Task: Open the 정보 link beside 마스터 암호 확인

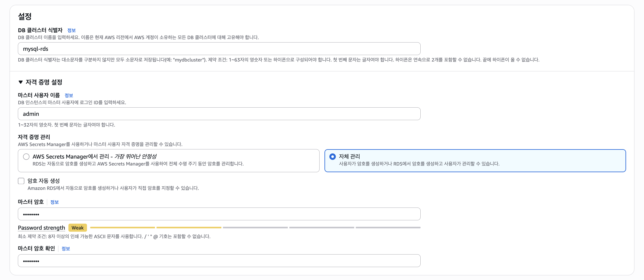Action: click(66, 248)
